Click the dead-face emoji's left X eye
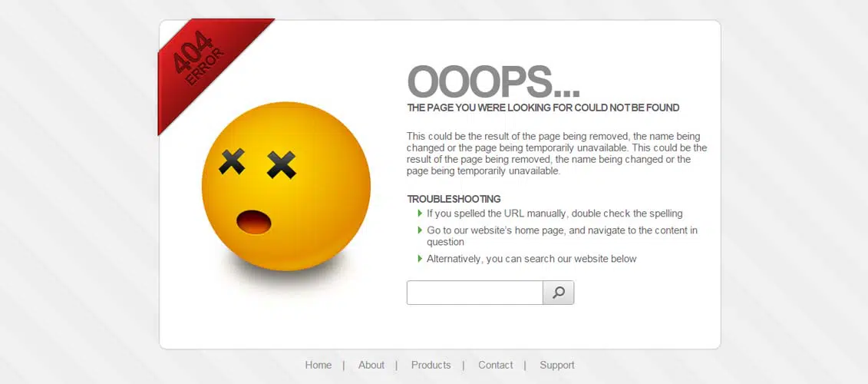868x384 pixels. 233,161
